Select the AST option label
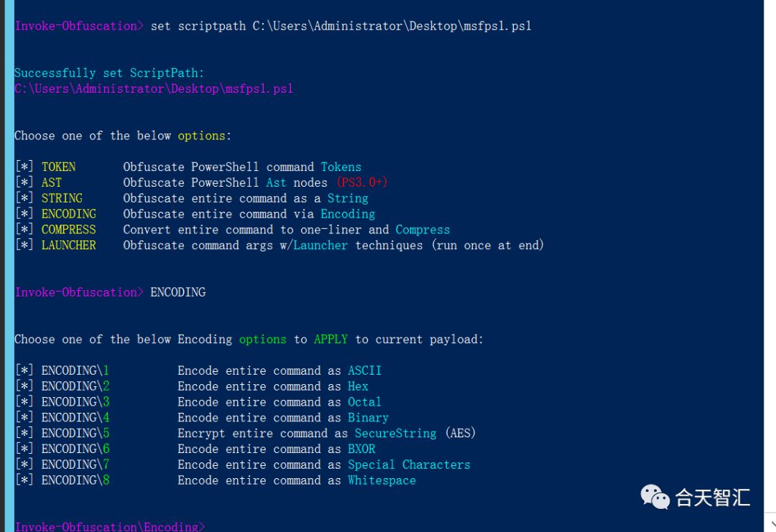Screen dimensions: 776x532 [52, 182]
